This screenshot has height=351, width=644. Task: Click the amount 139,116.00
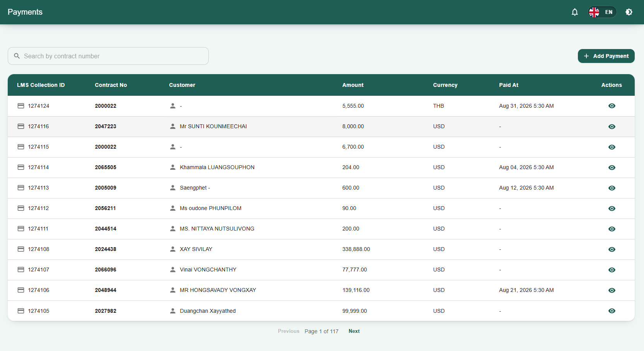[x=356, y=290]
